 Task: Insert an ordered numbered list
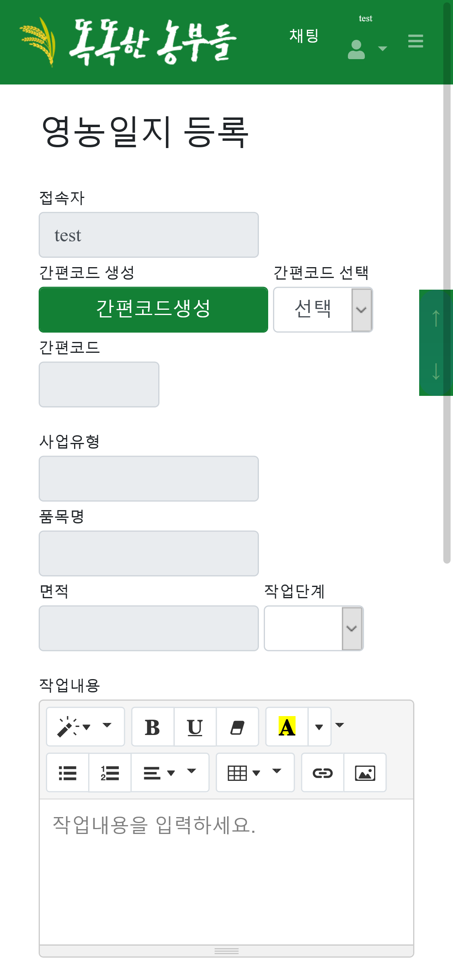click(x=110, y=773)
